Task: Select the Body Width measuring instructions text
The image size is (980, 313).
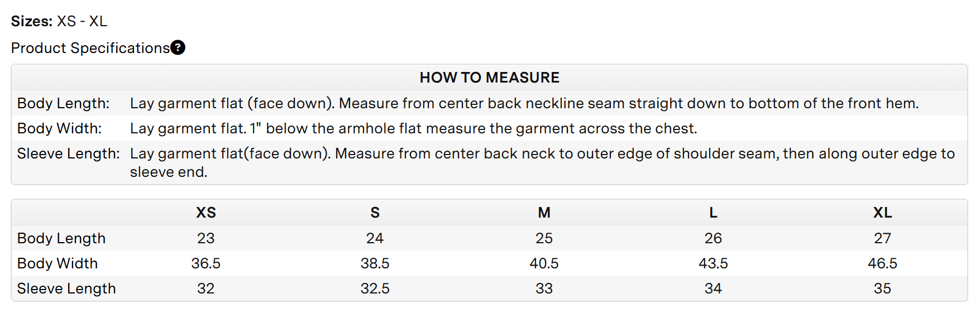Action: pyautogui.click(x=413, y=128)
